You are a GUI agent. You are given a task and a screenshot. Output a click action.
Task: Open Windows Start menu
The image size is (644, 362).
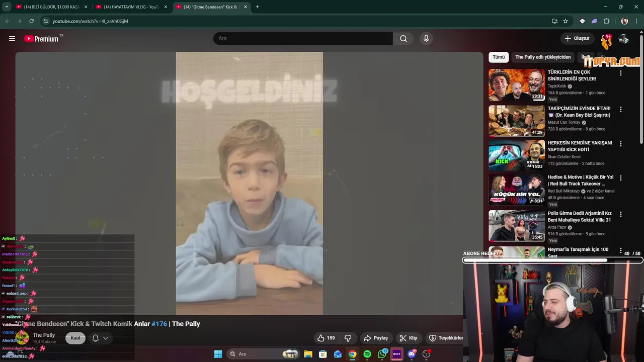coord(218,354)
